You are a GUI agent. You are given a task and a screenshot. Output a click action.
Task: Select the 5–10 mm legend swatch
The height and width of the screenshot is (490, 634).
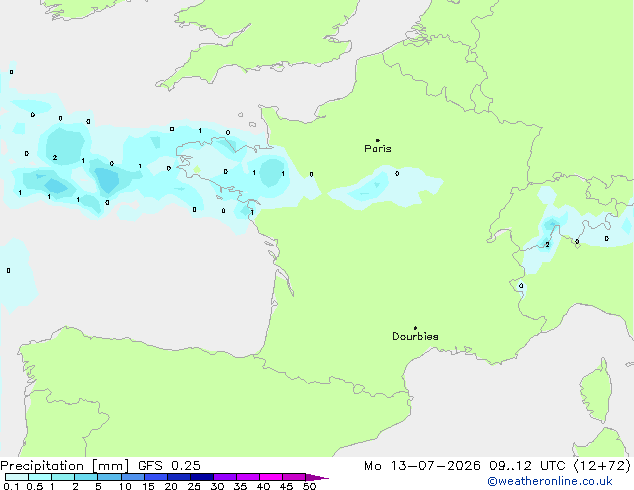pyautogui.click(x=109, y=477)
